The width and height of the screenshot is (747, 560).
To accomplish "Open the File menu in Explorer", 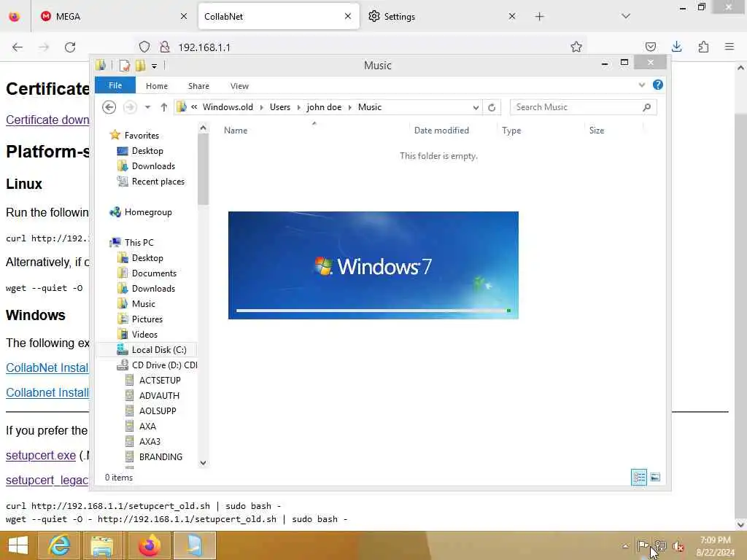I will coord(115,85).
